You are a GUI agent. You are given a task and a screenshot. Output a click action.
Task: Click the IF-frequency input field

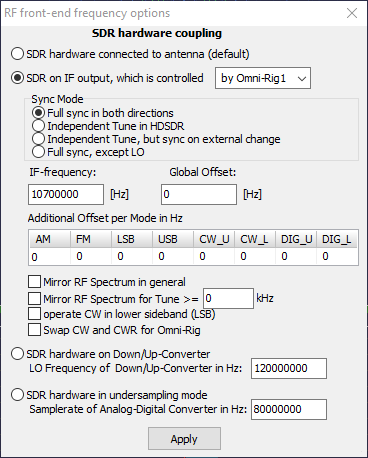(66, 194)
